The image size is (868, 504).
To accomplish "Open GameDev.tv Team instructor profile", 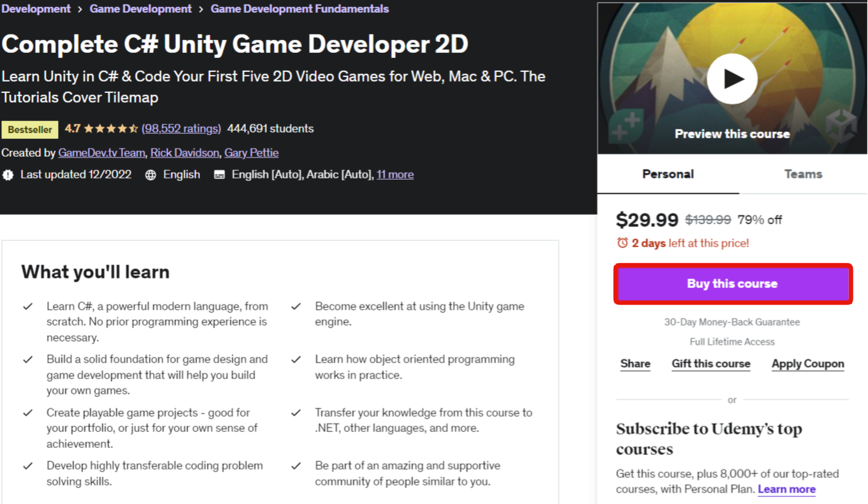I will (101, 153).
